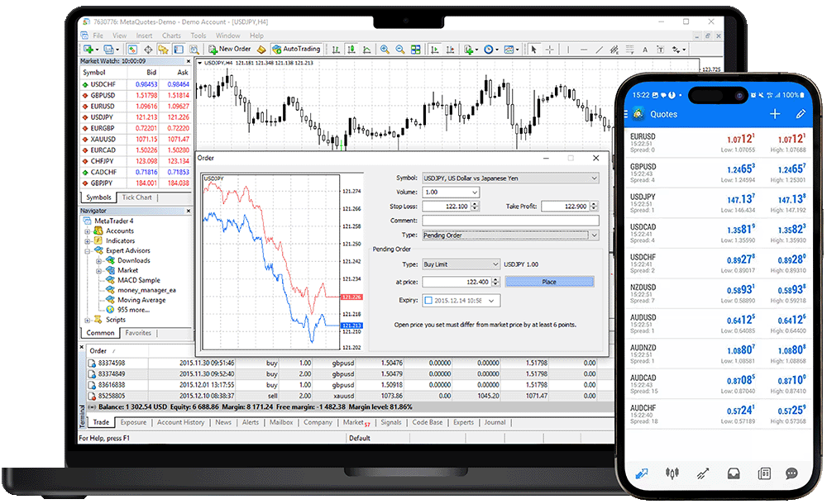The width and height of the screenshot is (827, 504).
Task: Tap the inbox tray icon on phone
Action: [x=733, y=473]
